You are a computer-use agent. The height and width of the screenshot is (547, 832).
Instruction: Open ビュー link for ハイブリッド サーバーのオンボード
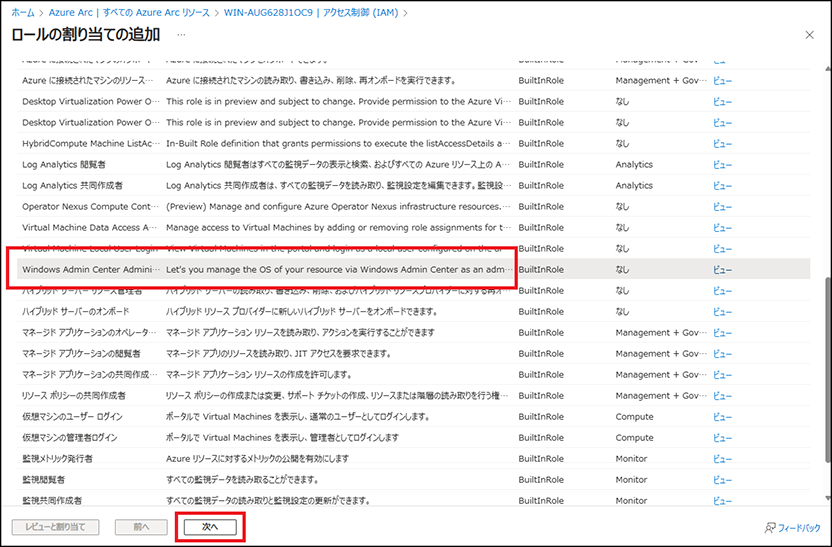pos(722,311)
